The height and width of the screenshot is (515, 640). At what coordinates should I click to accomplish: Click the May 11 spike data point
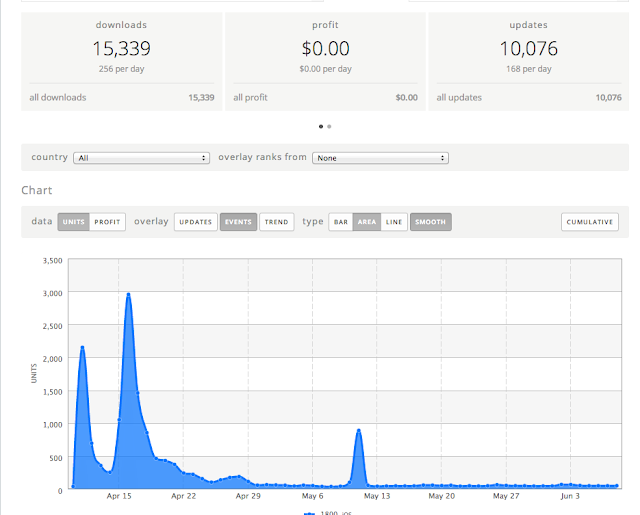point(359,431)
